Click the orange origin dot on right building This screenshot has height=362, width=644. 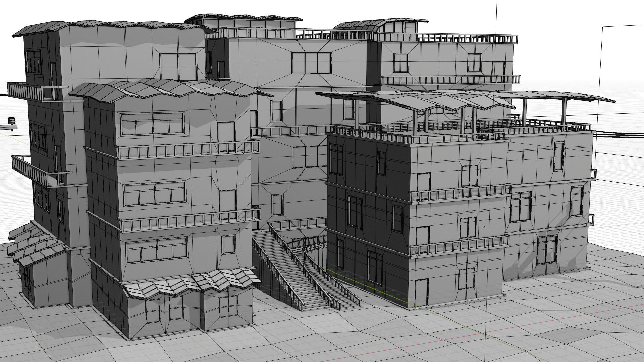pyautogui.click(x=484, y=227)
